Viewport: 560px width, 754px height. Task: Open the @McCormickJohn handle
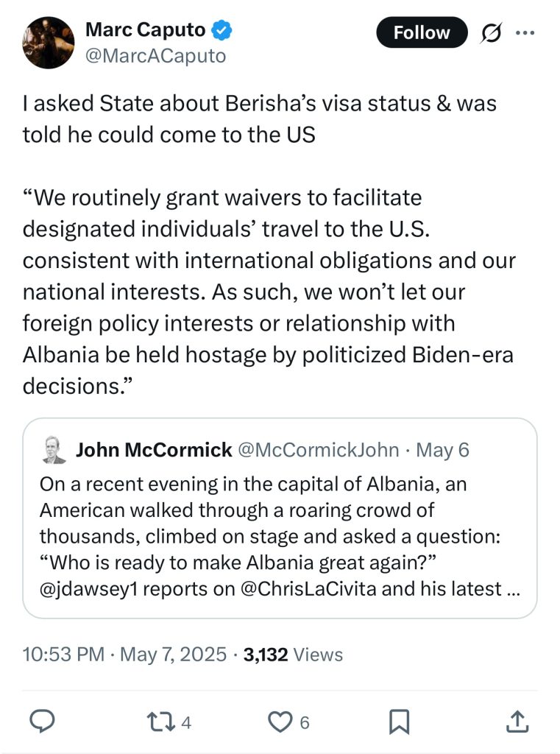click(319, 450)
